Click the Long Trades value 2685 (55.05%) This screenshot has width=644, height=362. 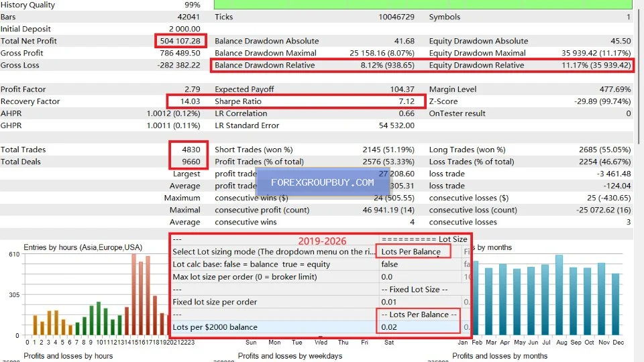[605, 149]
